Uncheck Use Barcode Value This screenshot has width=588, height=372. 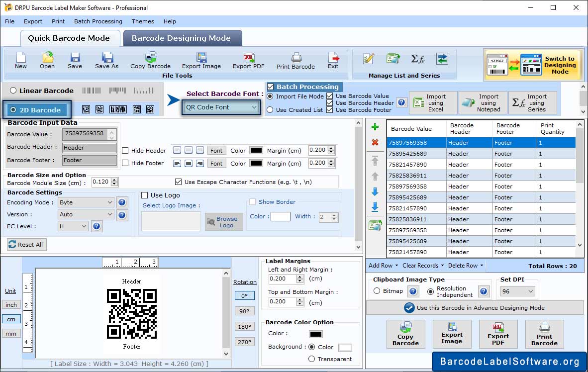tap(330, 96)
